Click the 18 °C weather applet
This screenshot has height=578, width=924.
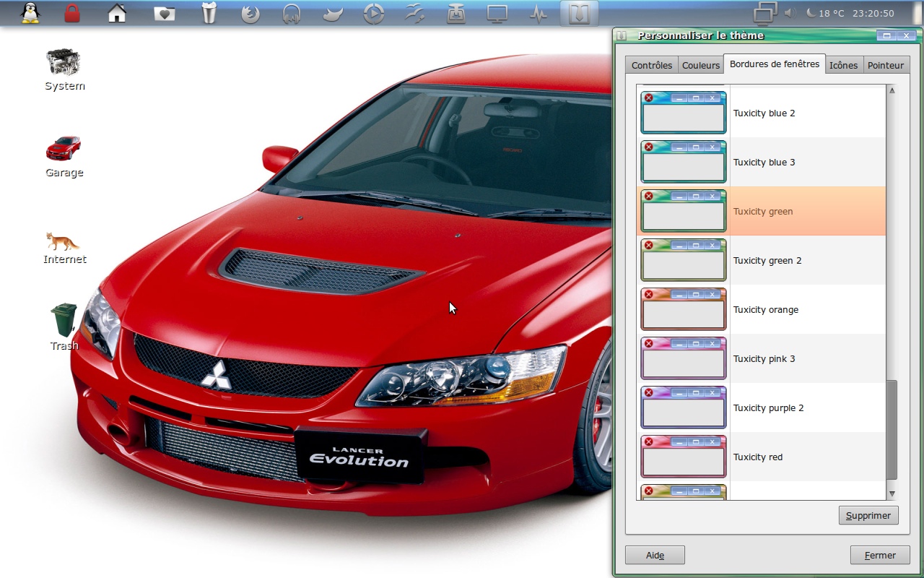click(x=825, y=13)
